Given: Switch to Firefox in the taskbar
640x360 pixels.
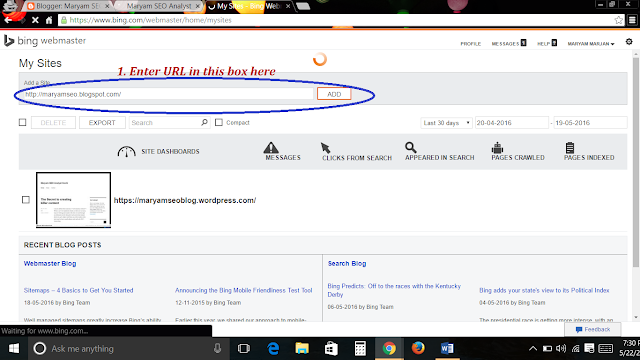Looking at the screenshot, I should point(418,348).
